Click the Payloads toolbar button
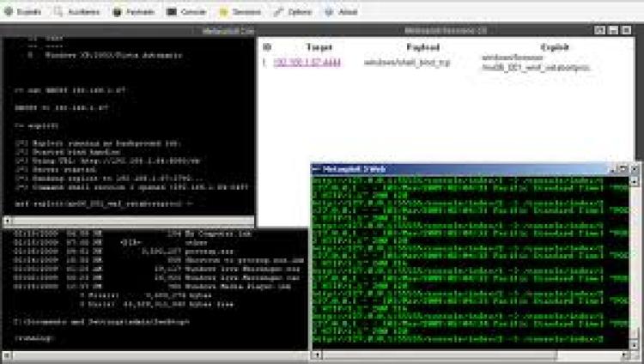 pos(135,13)
